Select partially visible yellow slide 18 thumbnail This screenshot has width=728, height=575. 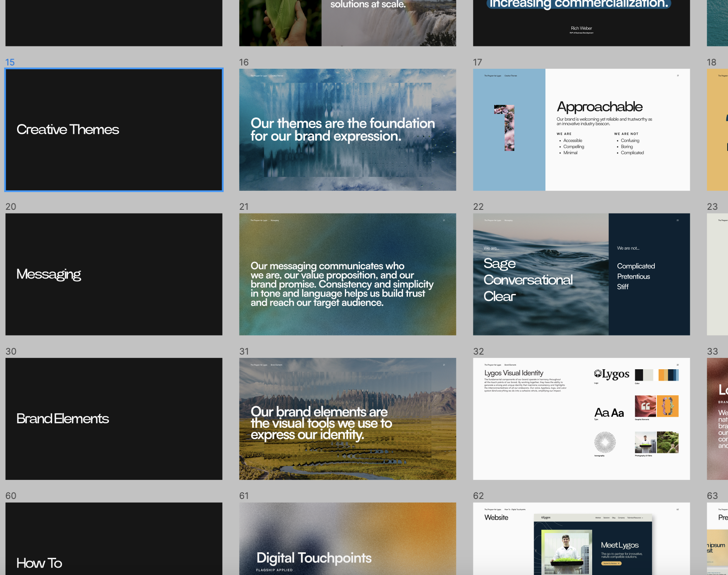(x=717, y=130)
